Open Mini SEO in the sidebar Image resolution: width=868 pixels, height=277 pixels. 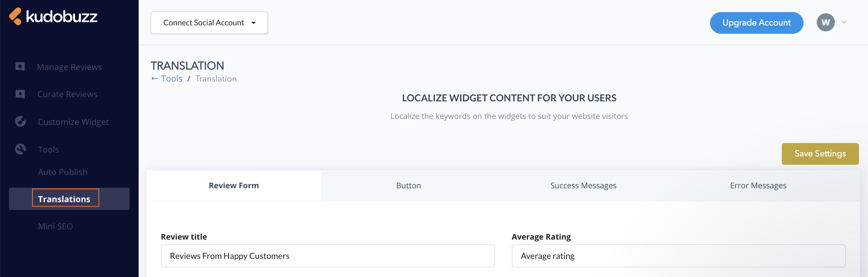click(55, 226)
